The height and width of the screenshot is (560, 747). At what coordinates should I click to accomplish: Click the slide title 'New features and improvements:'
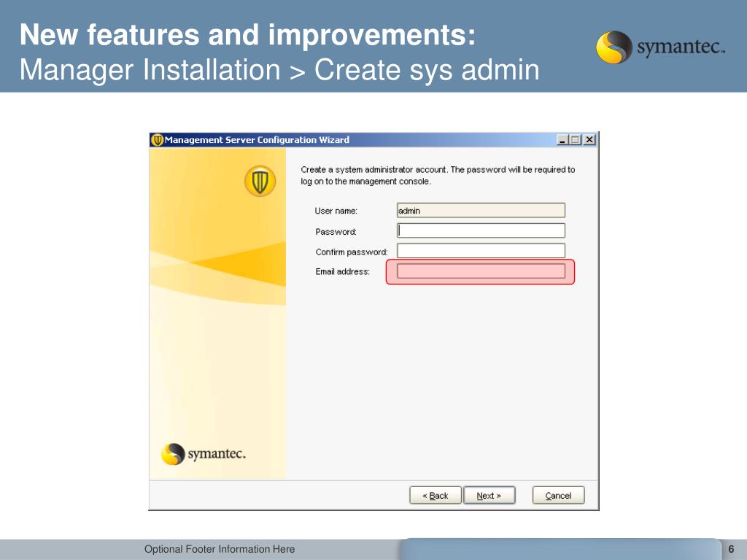tap(248, 35)
